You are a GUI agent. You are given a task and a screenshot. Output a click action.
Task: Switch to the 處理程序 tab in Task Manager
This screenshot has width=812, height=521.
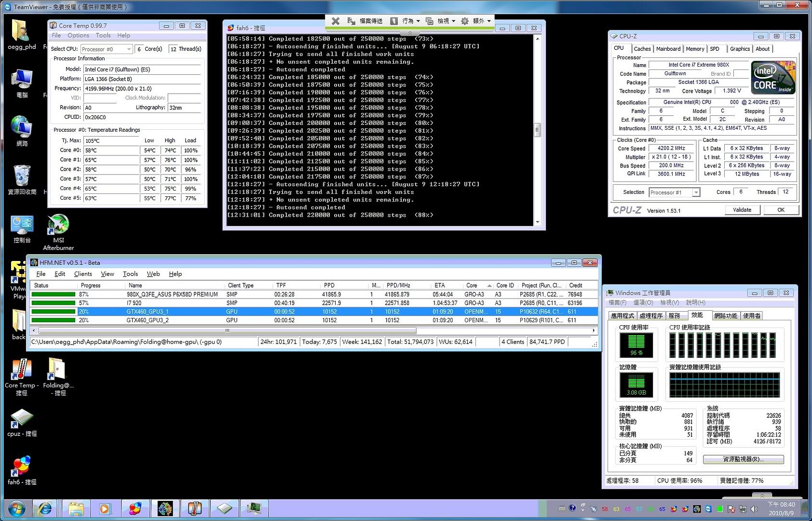click(x=651, y=316)
